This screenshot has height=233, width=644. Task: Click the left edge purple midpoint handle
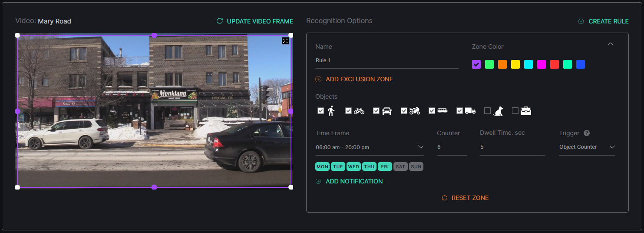[x=17, y=111]
